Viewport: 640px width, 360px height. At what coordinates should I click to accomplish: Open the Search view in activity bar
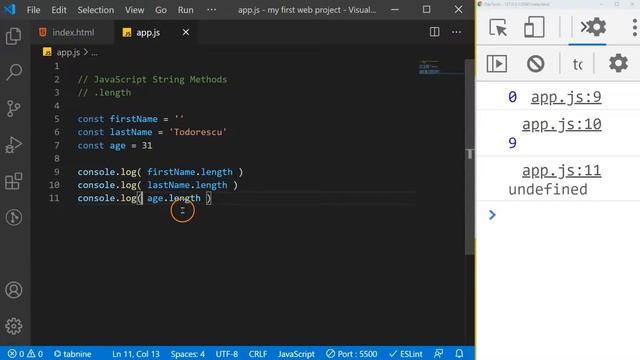point(13,72)
